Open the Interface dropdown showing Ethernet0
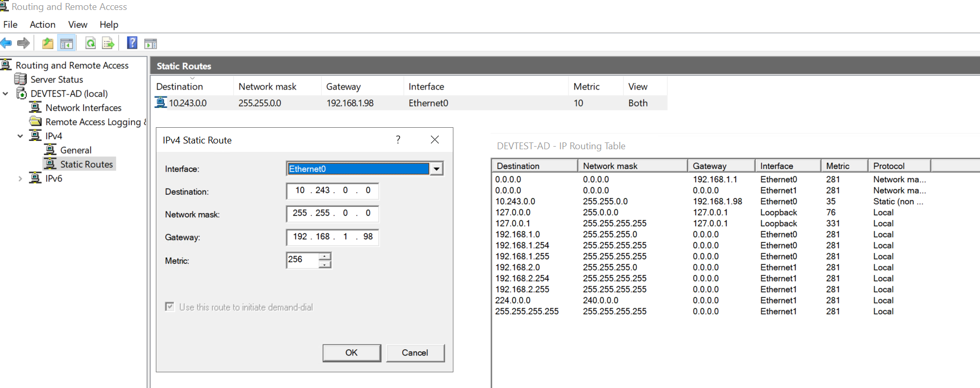This screenshot has width=980, height=388. 437,169
